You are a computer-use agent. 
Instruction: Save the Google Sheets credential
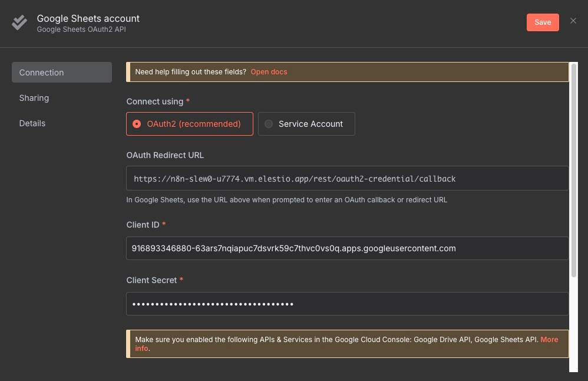[x=542, y=22]
